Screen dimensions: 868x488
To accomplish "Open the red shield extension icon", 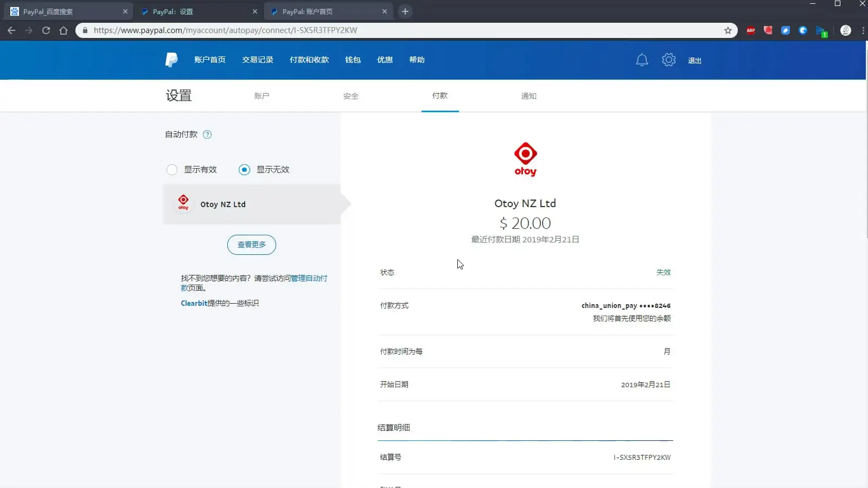I will point(768,30).
